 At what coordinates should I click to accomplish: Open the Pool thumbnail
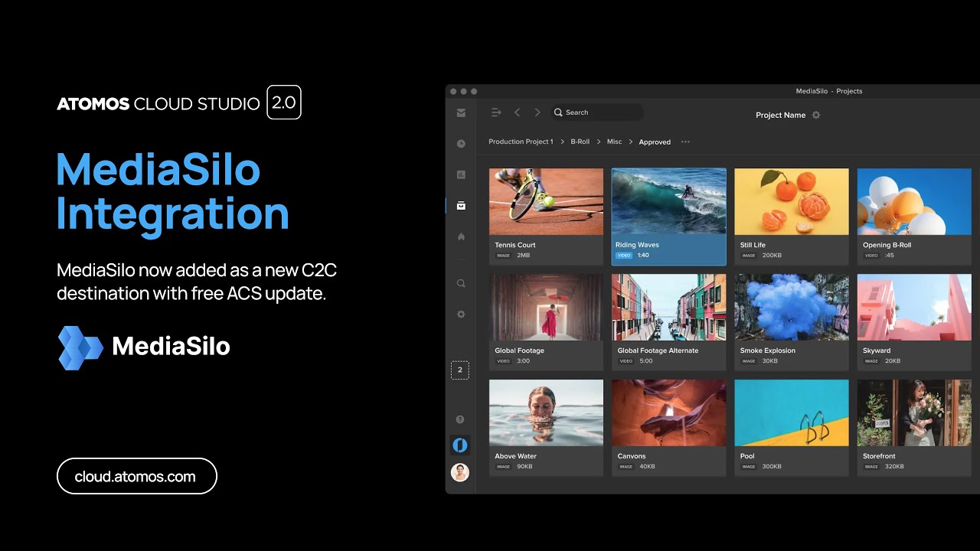pos(792,412)
